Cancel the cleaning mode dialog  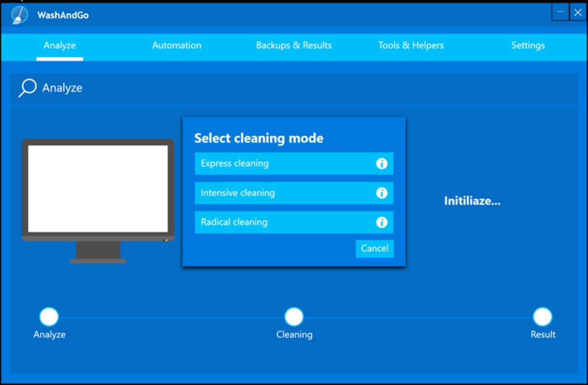[x=375, y=248]
